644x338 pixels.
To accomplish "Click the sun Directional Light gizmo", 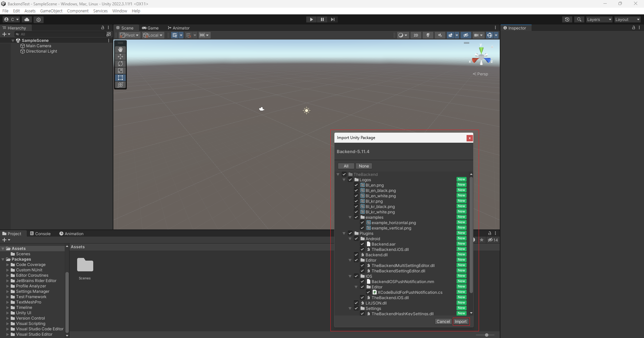I will tap(307, 111).
